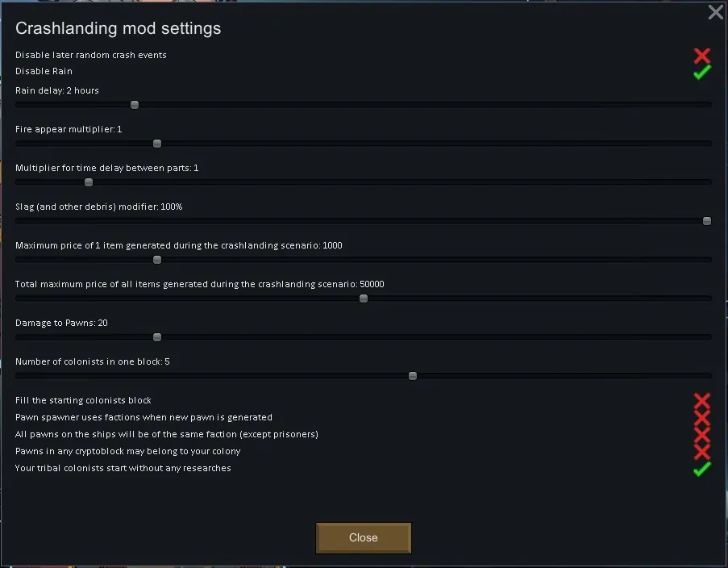728x568 pixels.
Task: Click the Close button
Action: 363,538
